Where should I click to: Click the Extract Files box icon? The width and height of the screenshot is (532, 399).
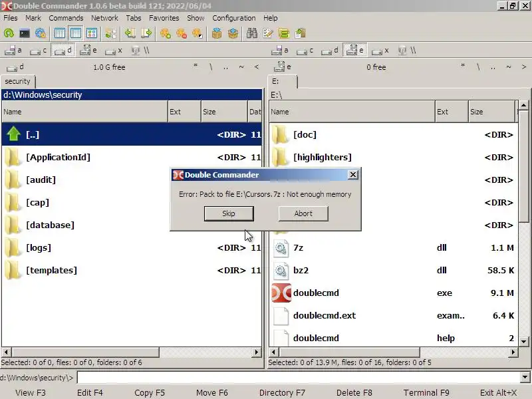(233, 33)
